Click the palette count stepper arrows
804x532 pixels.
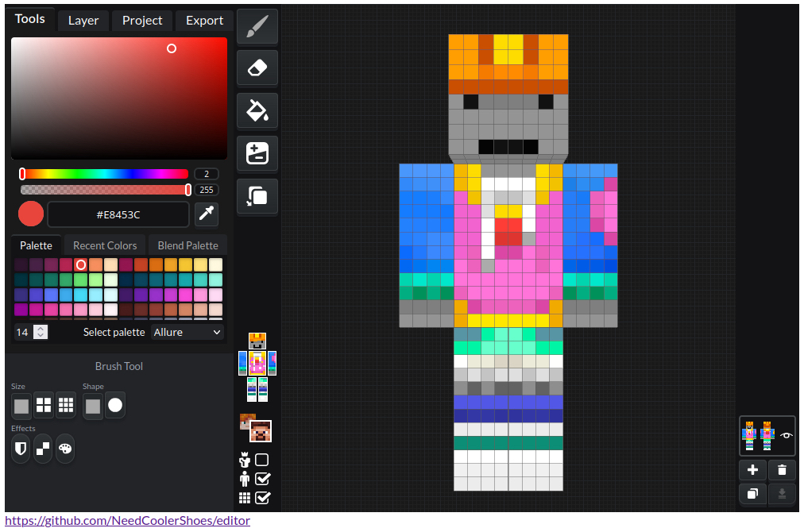pyautogui.click(x=41, y=332)
